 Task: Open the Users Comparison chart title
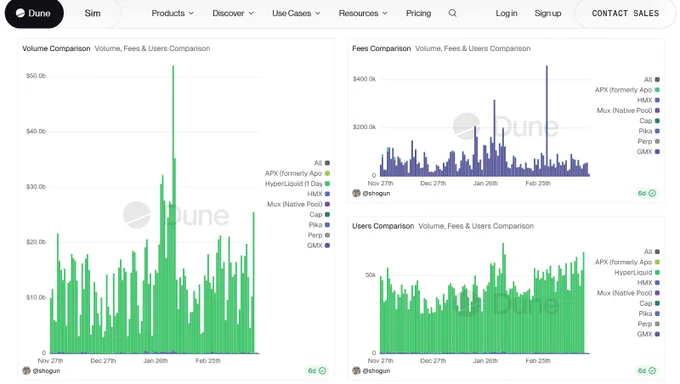tap(383, 226)
